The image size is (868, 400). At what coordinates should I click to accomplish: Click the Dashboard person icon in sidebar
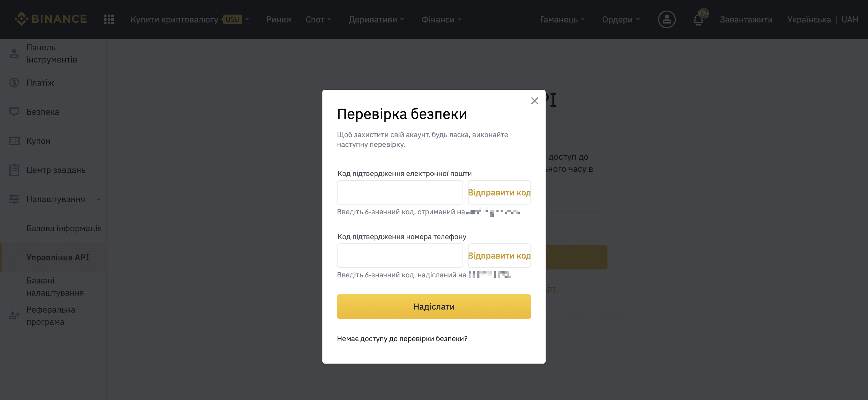pyautogui.click(x=14, y=54)
